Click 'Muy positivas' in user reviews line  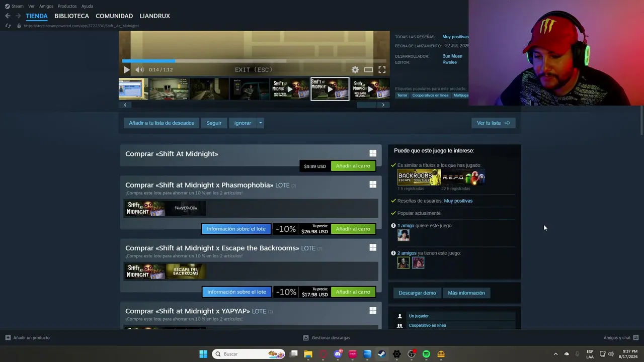tap(458, 201)
